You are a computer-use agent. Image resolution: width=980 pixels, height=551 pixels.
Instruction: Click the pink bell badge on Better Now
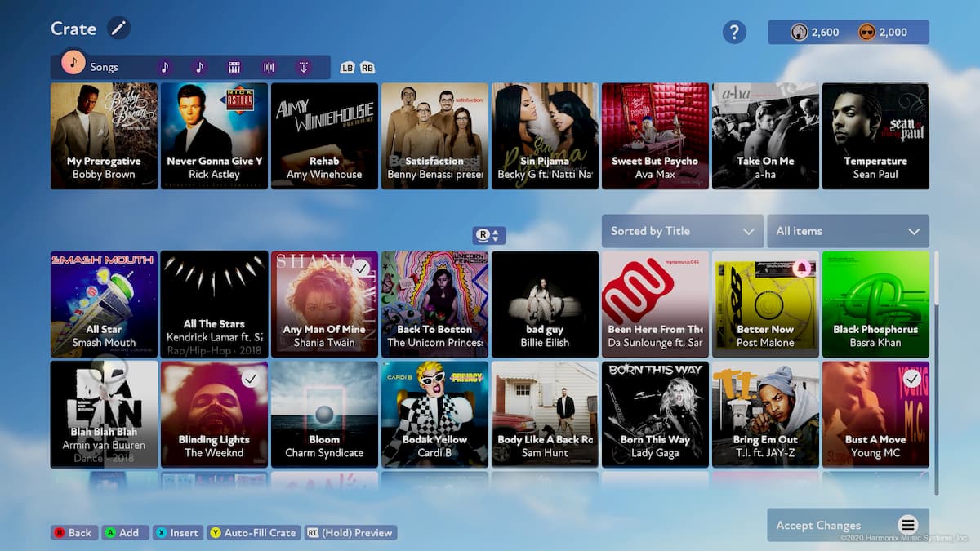[x=802, y=268]
